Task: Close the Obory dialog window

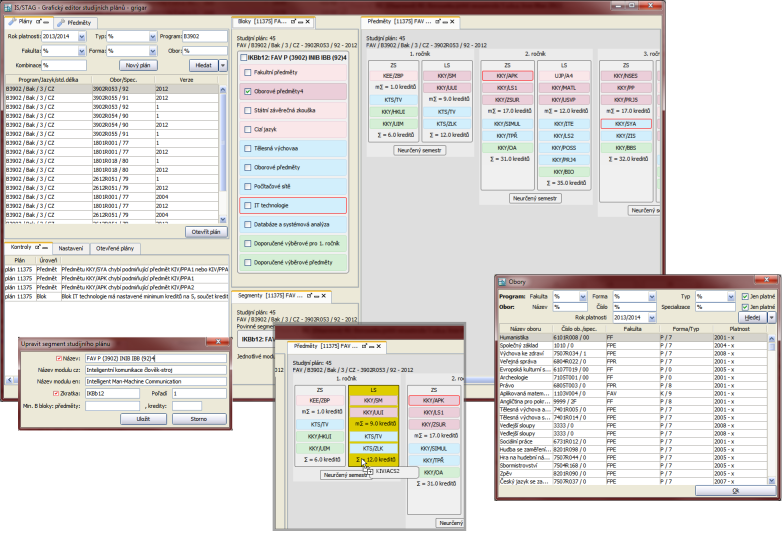Action: tap(766, 280)
